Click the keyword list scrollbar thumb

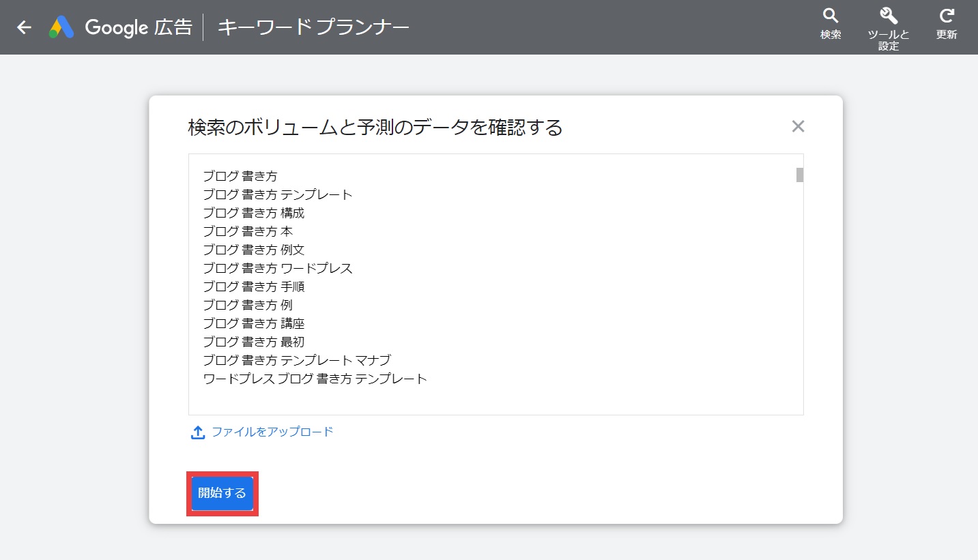pos(800,175)
